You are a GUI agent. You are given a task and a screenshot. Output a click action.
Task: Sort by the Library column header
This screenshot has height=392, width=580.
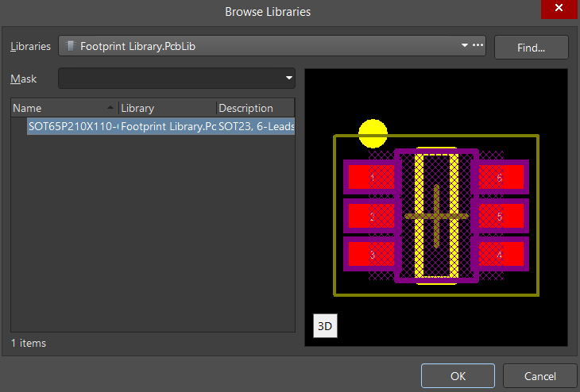point(168,108)
